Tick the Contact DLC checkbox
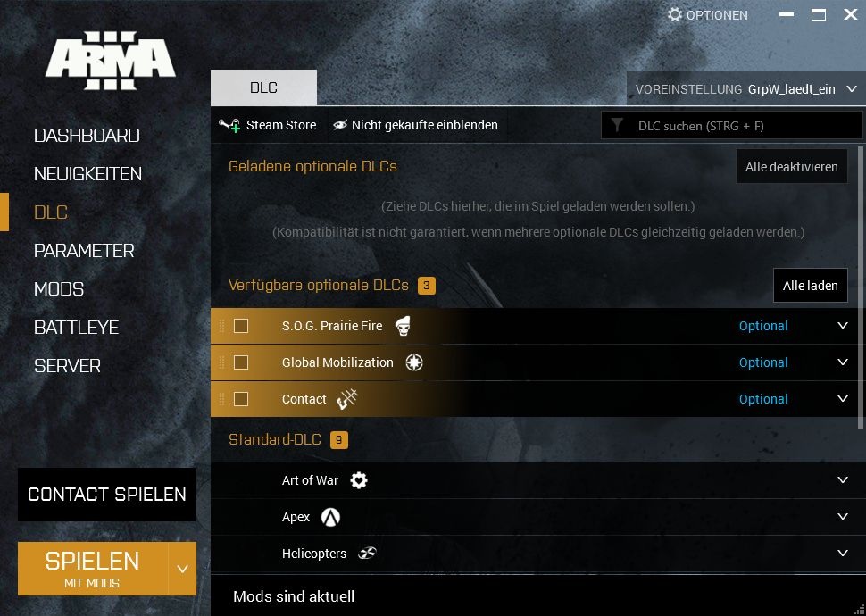 (241, 399)
